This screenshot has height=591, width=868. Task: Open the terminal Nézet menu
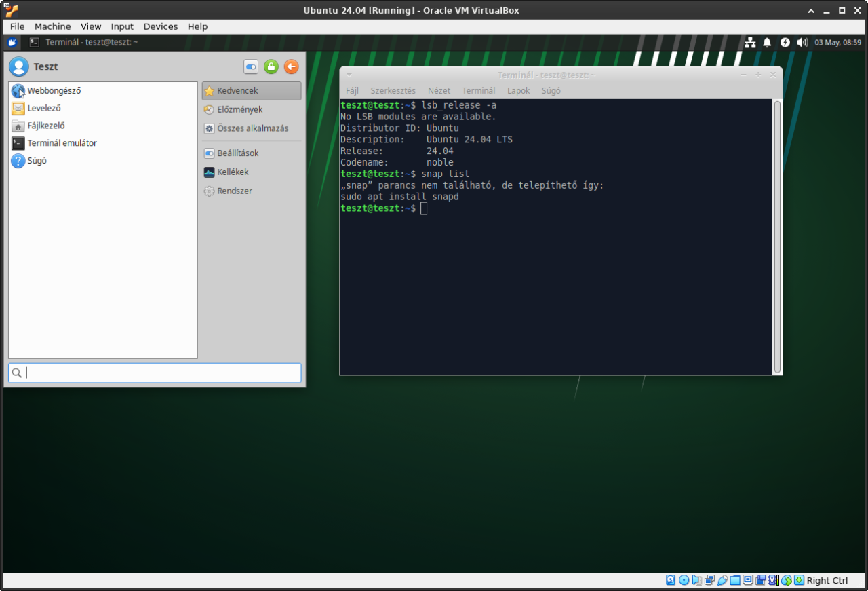[x=439, y=90]
